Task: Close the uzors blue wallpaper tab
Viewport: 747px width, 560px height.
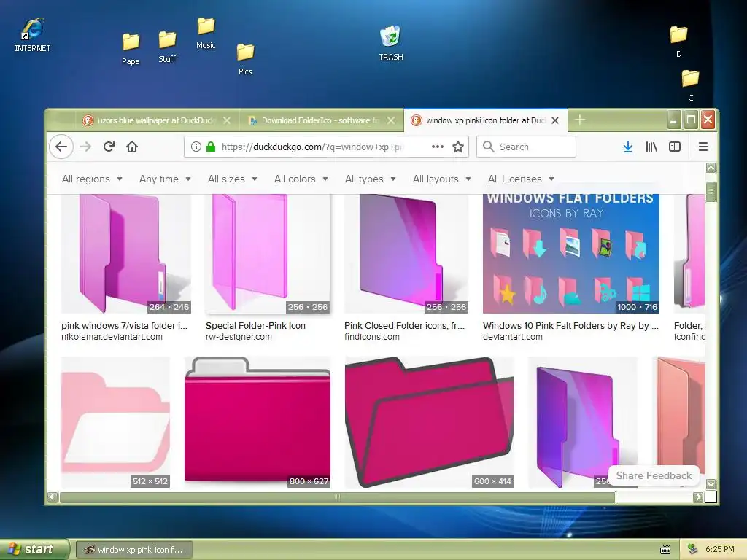Action: tap(227, 120)
